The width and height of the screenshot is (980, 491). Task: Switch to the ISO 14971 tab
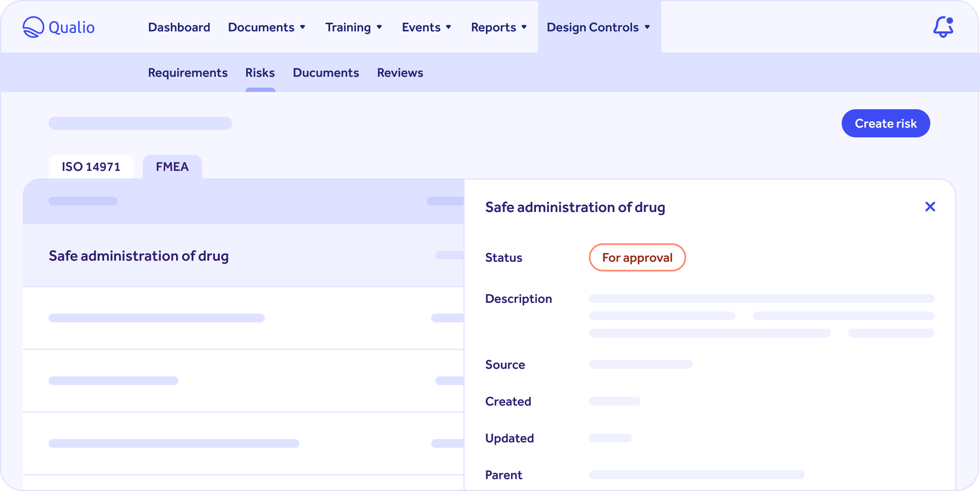91,167
